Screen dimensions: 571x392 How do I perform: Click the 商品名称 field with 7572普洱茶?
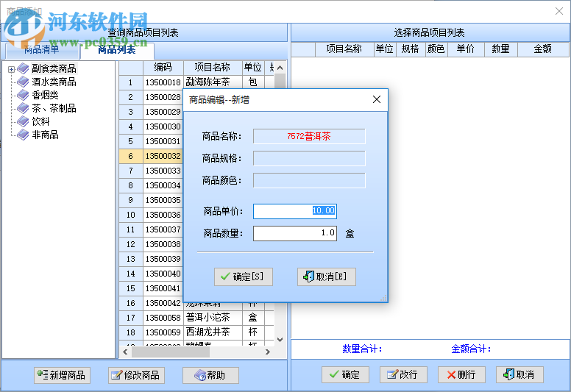pyautogui.click(x=309, y=137)
